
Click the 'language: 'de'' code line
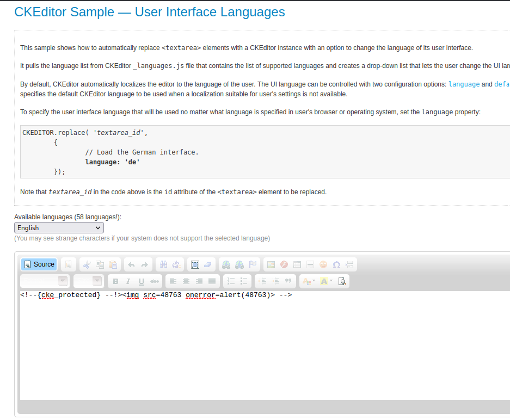pyautogui.click(x=113, y=162)
